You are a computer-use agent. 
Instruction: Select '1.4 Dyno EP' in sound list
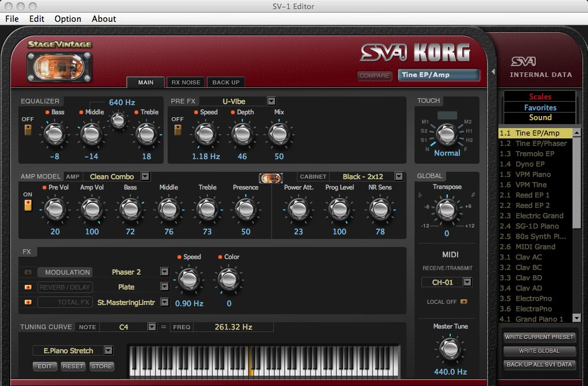click(536, 164)
